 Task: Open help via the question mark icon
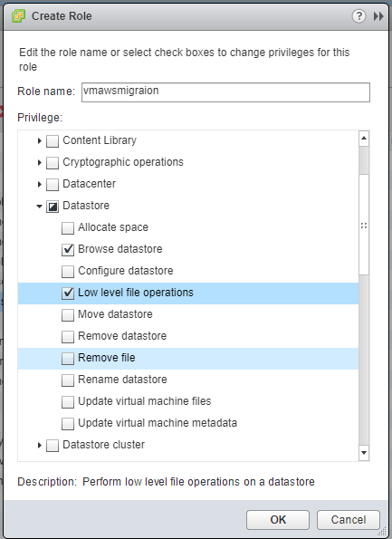coord(359,15)
